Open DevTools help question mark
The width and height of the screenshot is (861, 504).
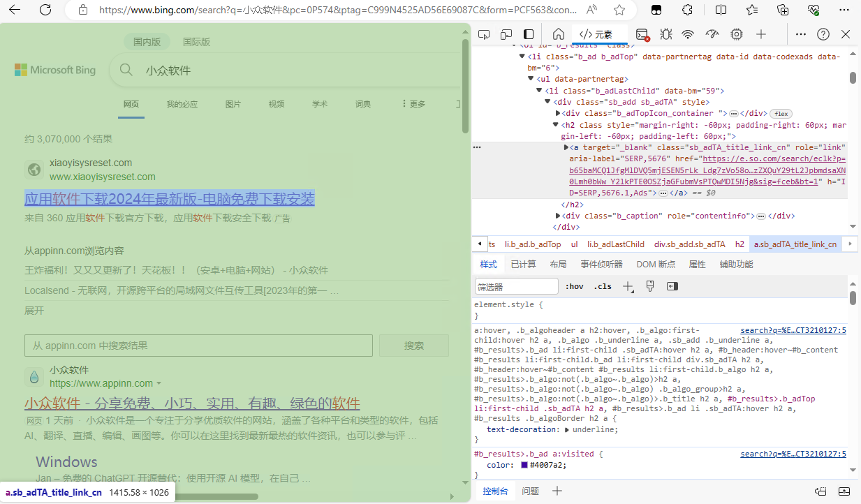(x=823, y=34)
